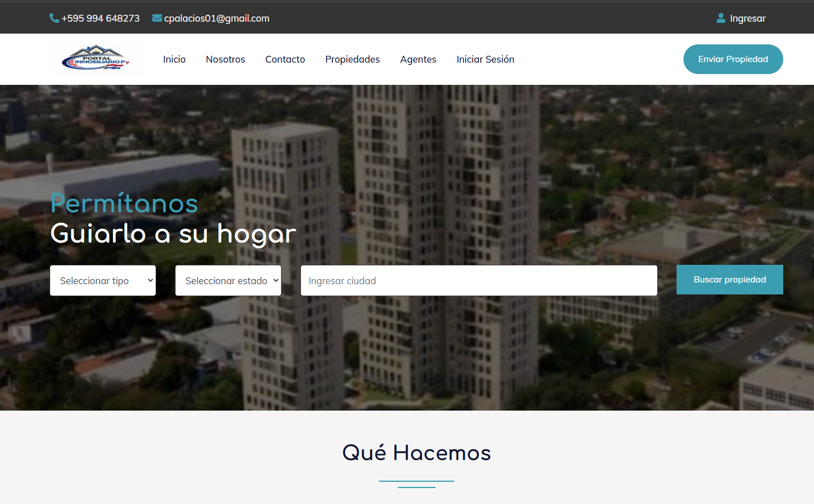
Task: Click the envelope icon beside the email
Action: pos(157,18)
